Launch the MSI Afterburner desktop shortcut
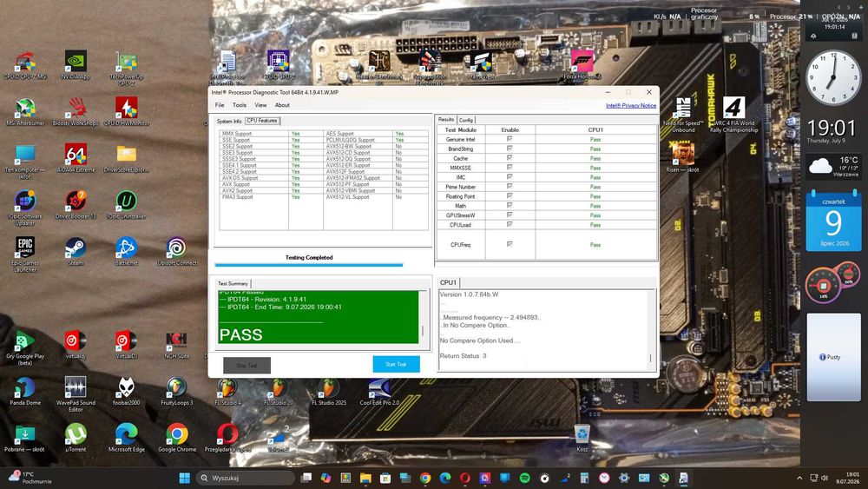This screenshot has width=868, height=489. [25, 112]
